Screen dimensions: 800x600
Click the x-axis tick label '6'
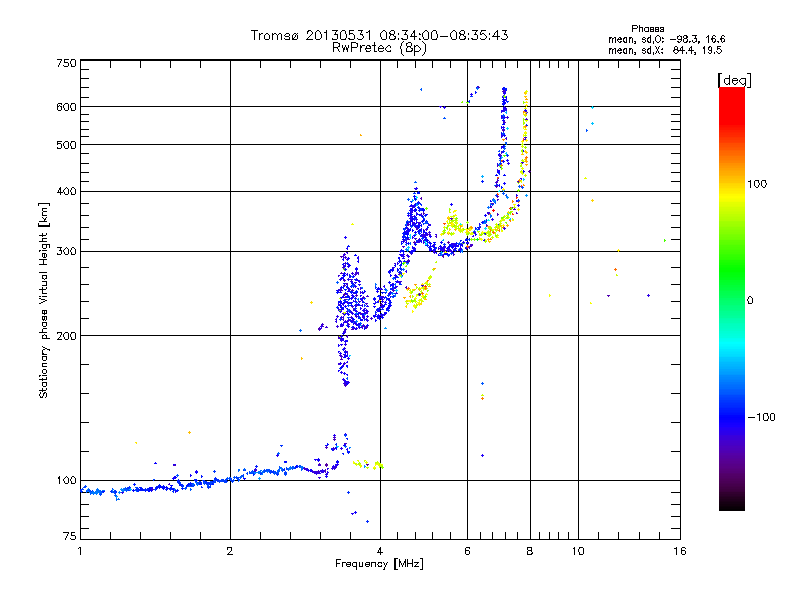point(467,551)
